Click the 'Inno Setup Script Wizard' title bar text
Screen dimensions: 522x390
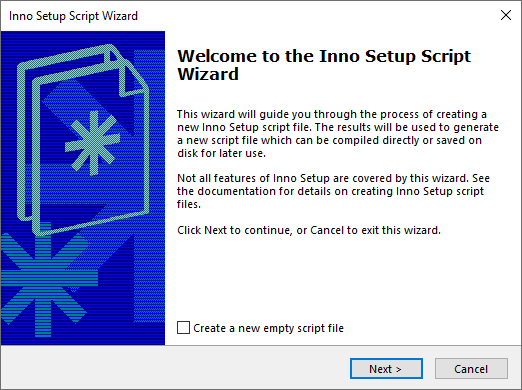coord(73,16)
